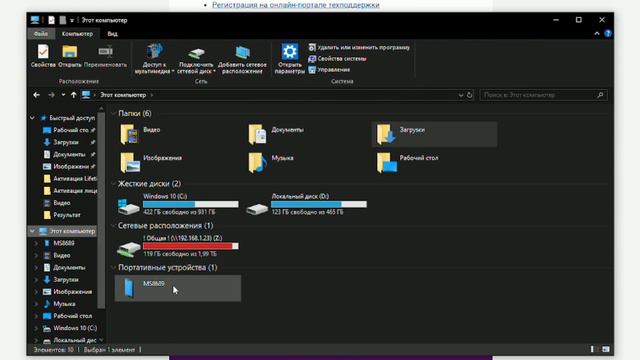Click Uninstall or change a program

coord(359,47)
